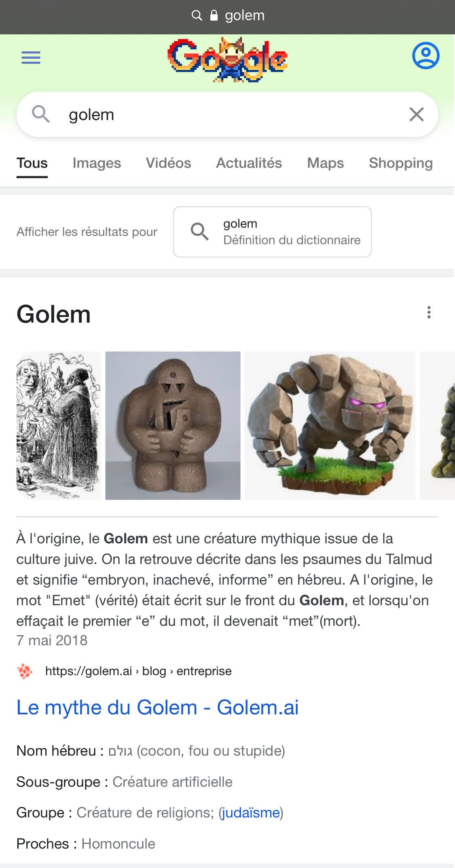Tap the magnifier icon in search box
The image size is (455, 868).
tap(41, 114)
